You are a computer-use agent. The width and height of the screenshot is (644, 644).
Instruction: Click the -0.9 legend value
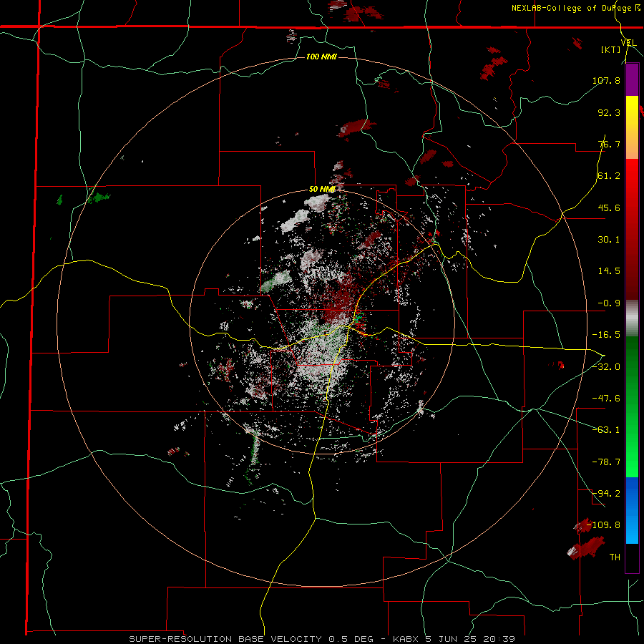tap(609, 303)
